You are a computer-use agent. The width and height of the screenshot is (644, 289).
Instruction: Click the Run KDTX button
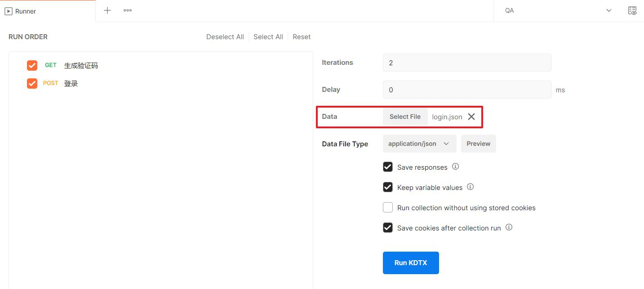coord(411,263)
